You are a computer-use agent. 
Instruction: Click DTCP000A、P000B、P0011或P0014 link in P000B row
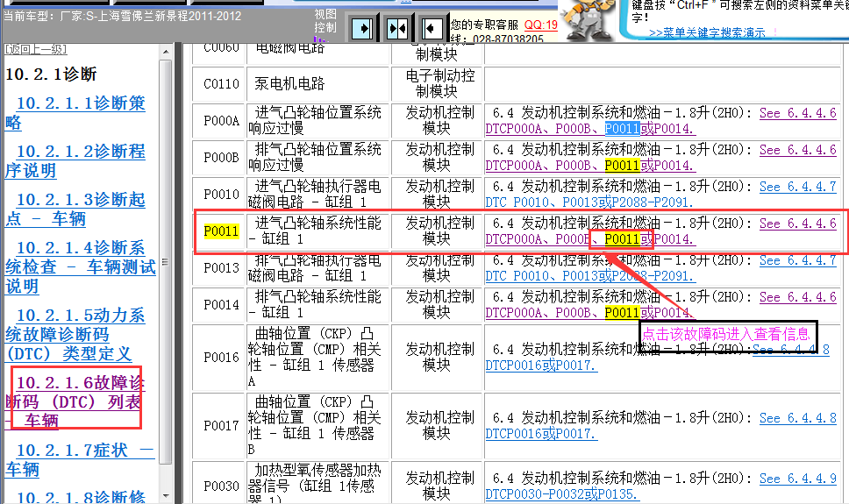pyautogui.click(x=590, y=166)
